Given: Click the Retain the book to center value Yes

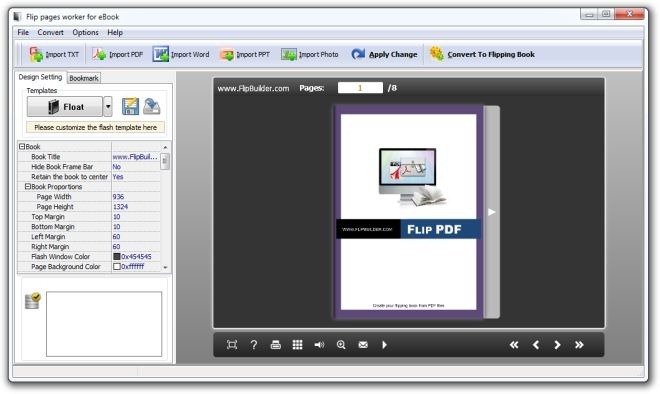Looking at the screenshot, I should 118,177.
